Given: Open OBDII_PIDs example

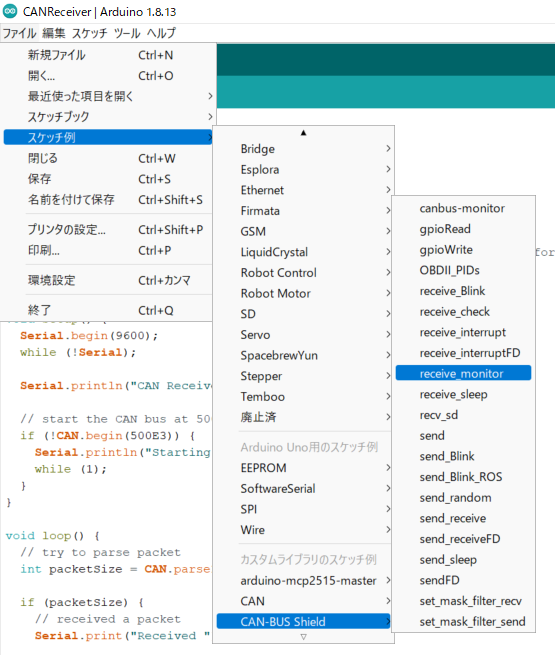Looking at the screenshot, I should [464, 270].
